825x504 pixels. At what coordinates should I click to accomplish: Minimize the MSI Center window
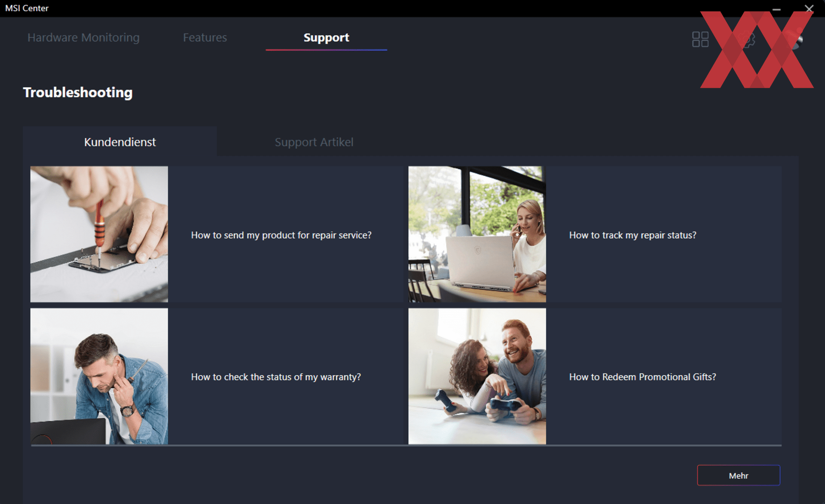[776, 9]
